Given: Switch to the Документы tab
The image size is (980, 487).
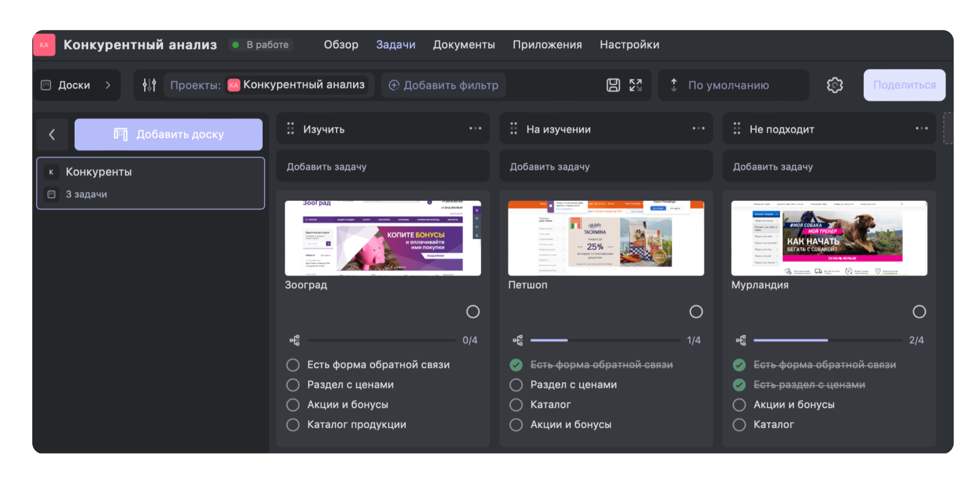Looking at the screenshot, I should click(464, 45).
